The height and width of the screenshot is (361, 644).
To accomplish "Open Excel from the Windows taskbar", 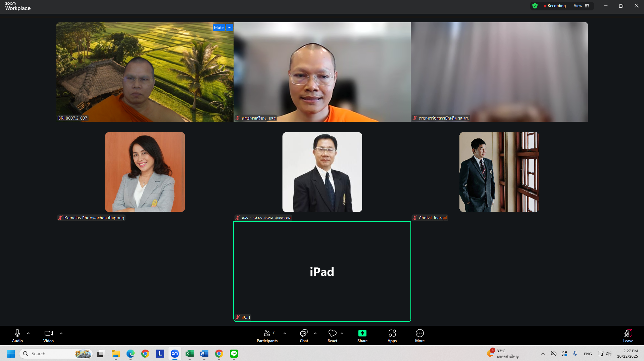I will click(190, 354).
